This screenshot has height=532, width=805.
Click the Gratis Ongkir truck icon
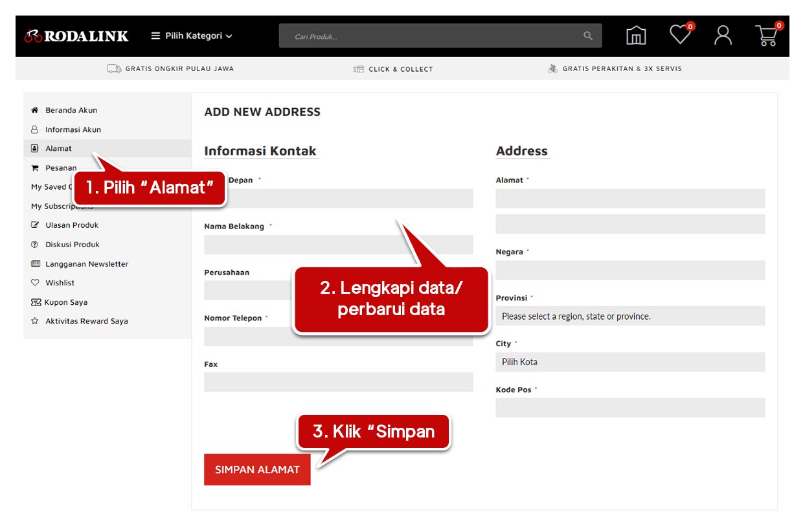coord(113,68)
